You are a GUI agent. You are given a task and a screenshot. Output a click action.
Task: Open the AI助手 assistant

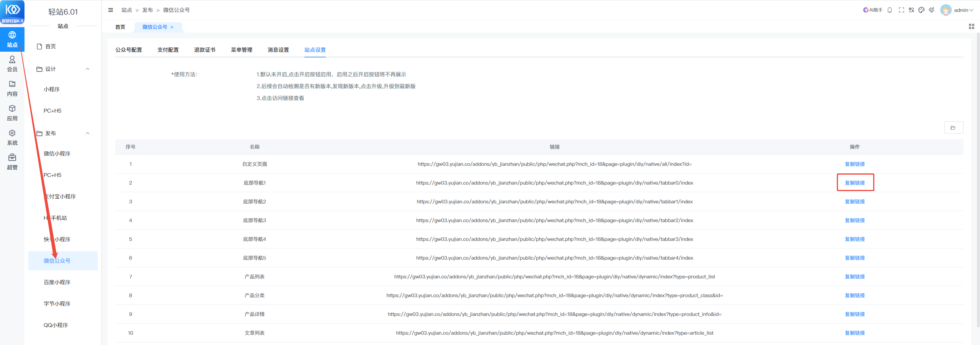[x=872, y=10]
